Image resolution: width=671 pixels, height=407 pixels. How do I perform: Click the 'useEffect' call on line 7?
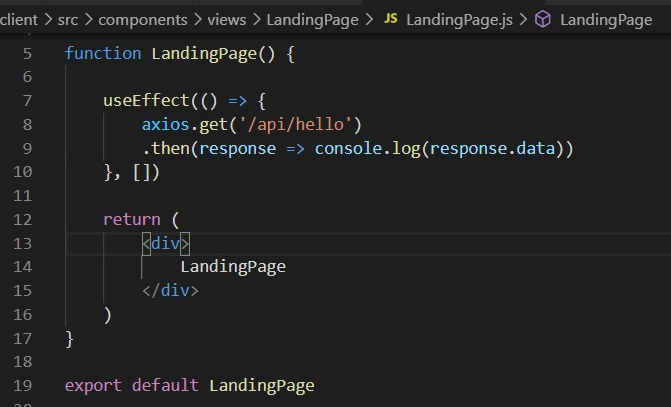coord(146,101)
